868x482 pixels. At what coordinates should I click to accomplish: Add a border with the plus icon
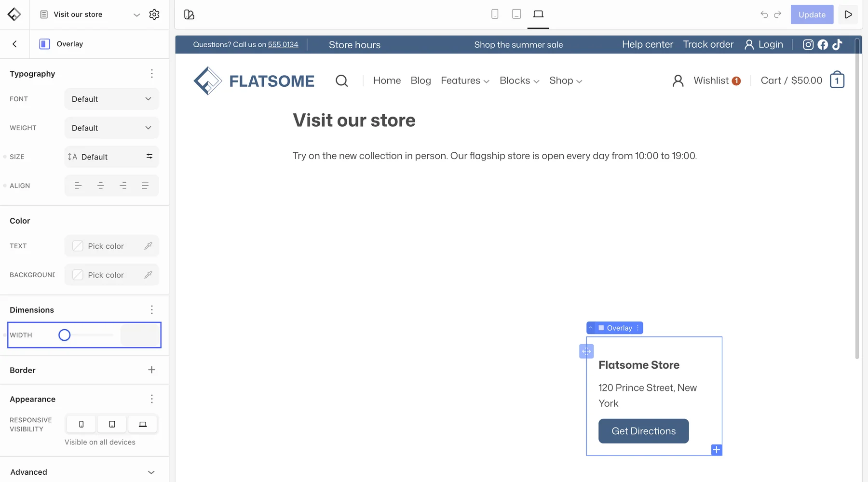tap(152, 370)
